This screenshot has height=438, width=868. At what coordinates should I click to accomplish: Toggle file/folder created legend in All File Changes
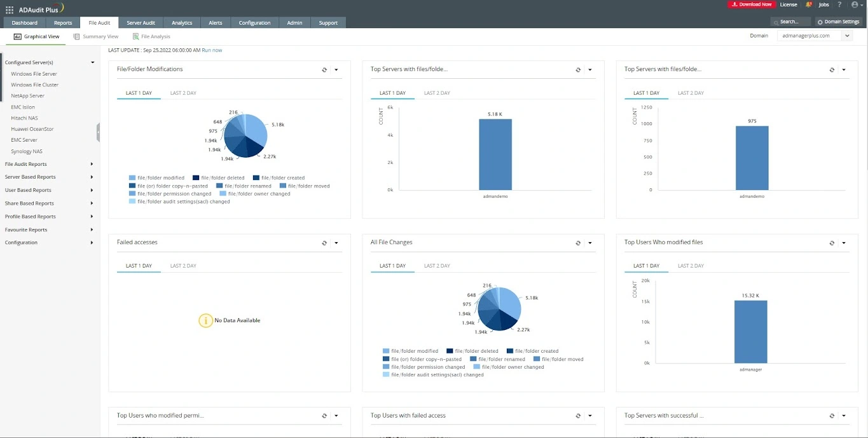pos(532,351)
